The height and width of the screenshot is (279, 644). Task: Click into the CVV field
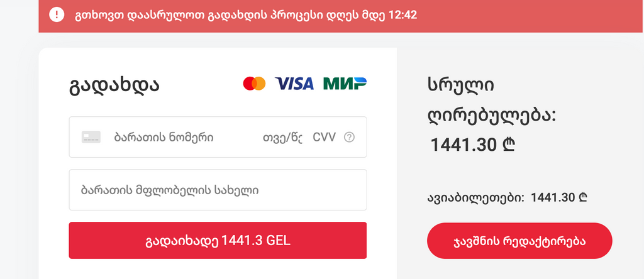click(324, 137)
